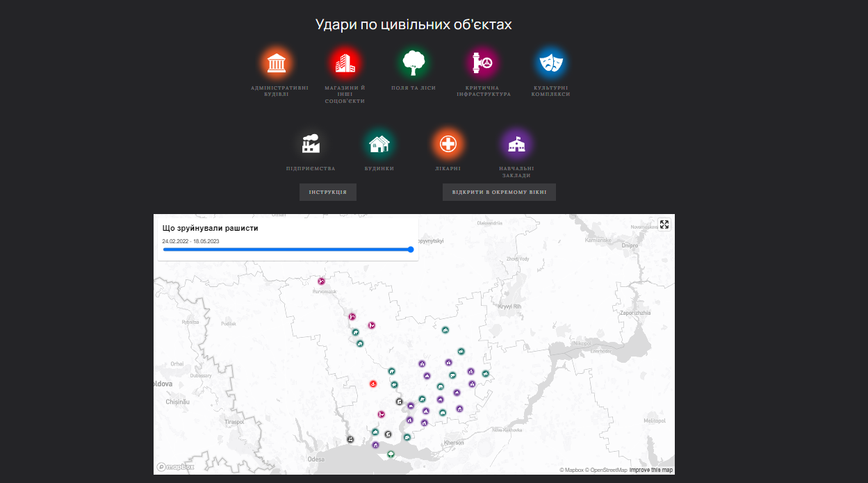The width and height of the screenshot is (868, 483).
Task: Select the educational institutions purple icon
Action: pos(516,144)
